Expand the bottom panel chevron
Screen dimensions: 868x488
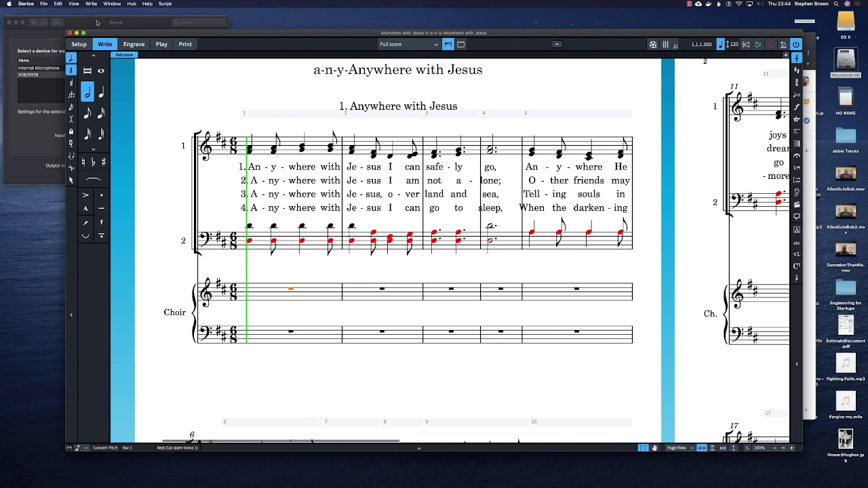click(x=418, y=447)
